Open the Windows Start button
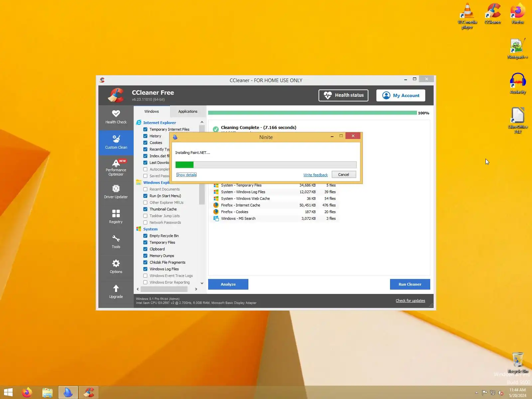532x399 pixels. pyautogui.click(x=8, y=392)
